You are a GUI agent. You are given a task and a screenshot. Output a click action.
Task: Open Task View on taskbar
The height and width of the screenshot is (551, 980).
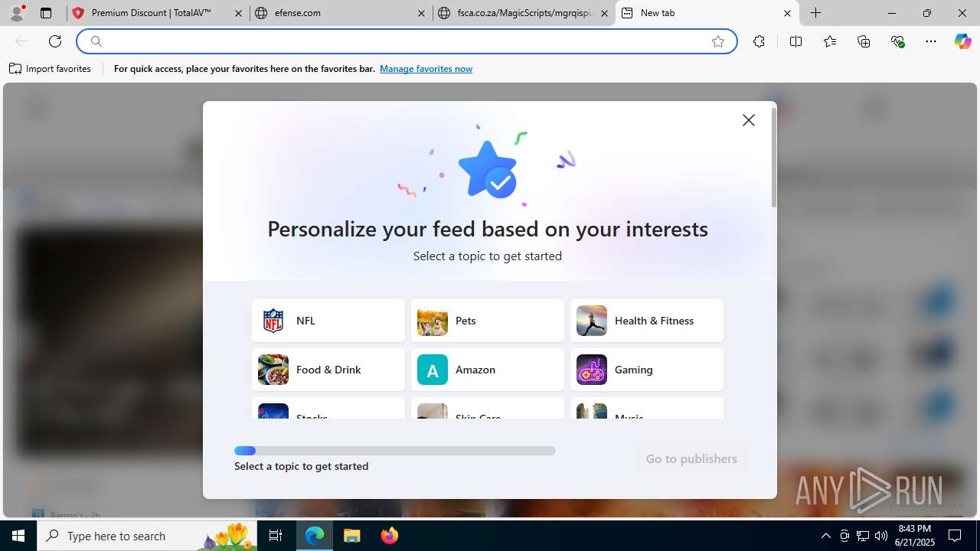[x=276, y=536]
